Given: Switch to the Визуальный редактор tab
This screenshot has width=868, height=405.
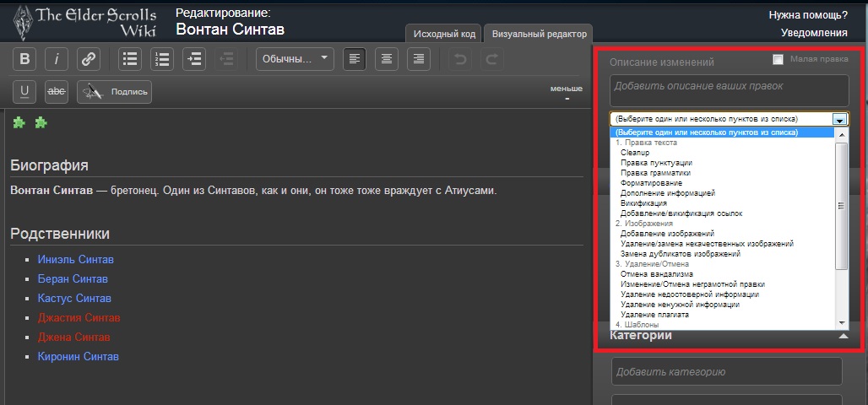Looking at the screenshot, I should pyautogui.click(x=540, y=34).
